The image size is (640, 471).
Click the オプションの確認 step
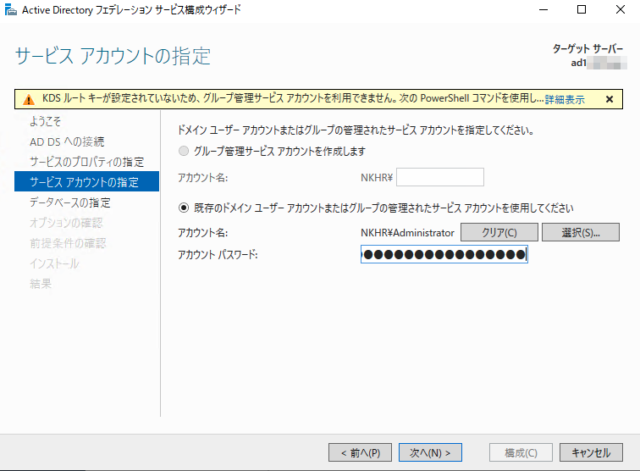click(66, 223)
